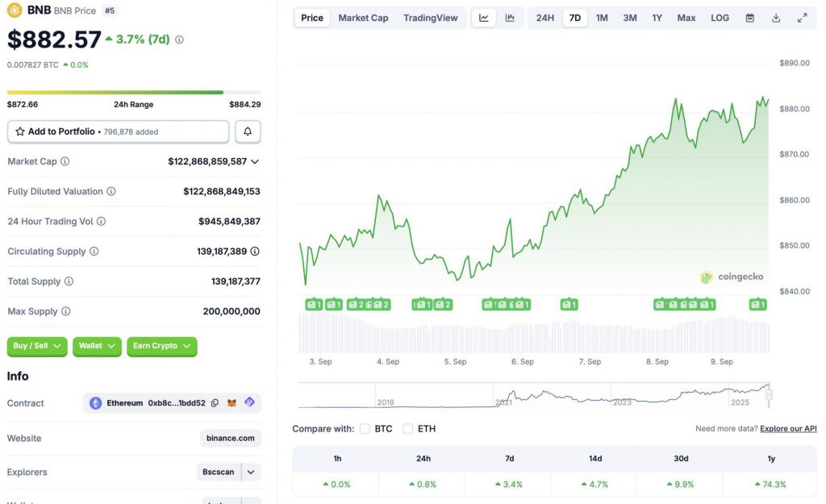
Task: Toggle LOG scale on chart
Action: click(720, 18)
